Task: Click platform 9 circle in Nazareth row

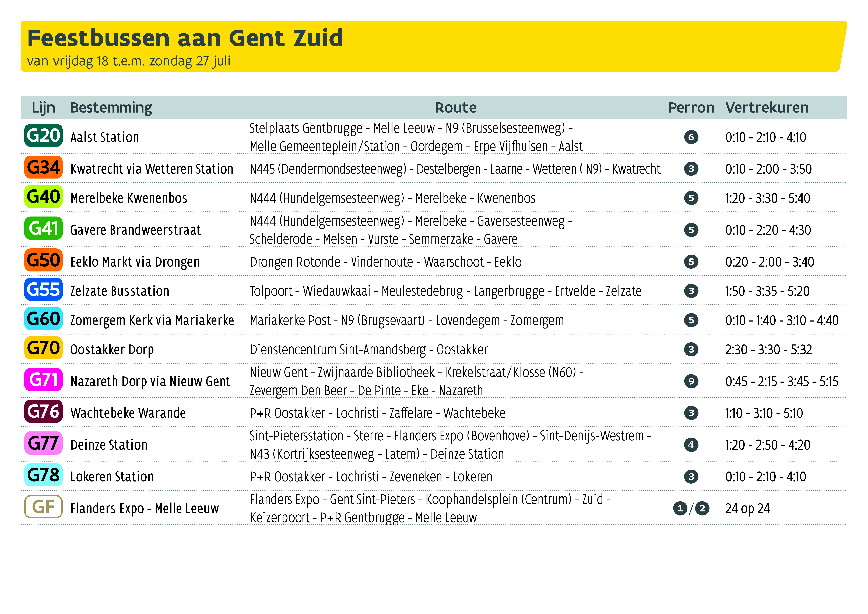Action: tap(691, 381)
